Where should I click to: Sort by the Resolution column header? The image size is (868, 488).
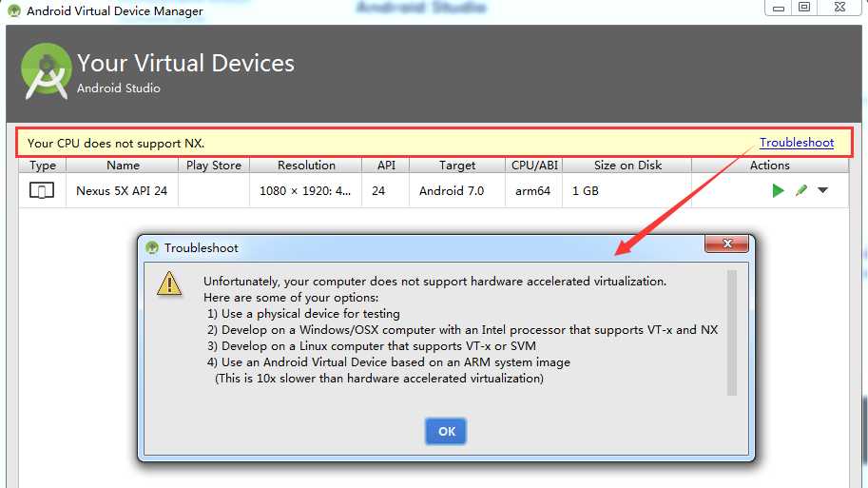click(306, 166)
